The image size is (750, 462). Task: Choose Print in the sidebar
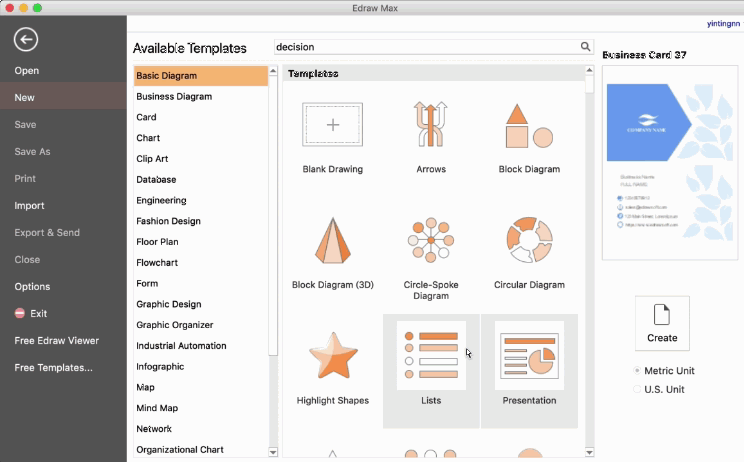25,179
